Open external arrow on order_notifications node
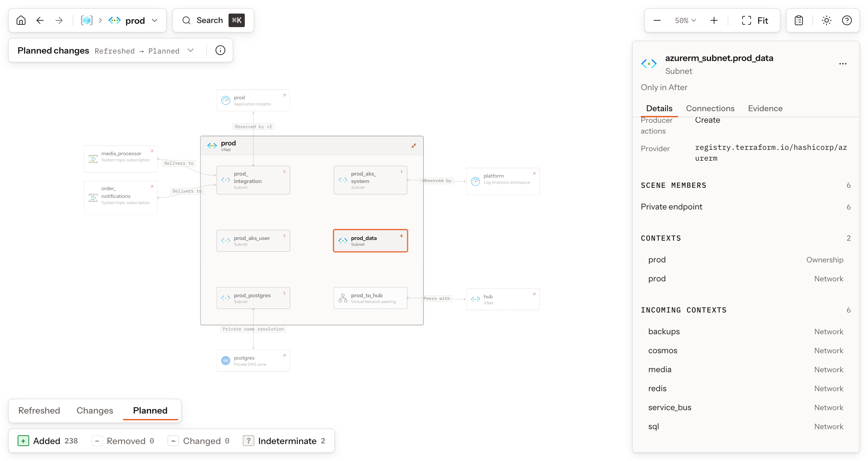The width and height of the screenshot is (868, 461). pyautogui.click(x=152, y=187)
